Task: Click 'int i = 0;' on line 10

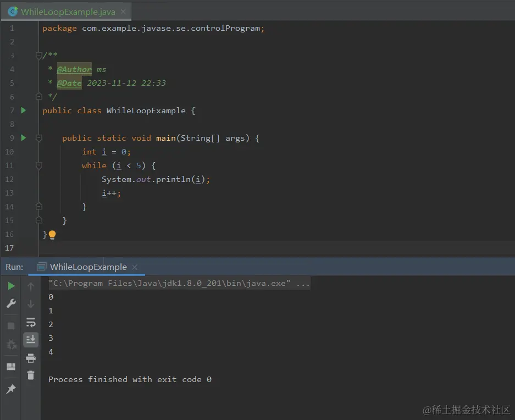Action: [x=107, y=152]
